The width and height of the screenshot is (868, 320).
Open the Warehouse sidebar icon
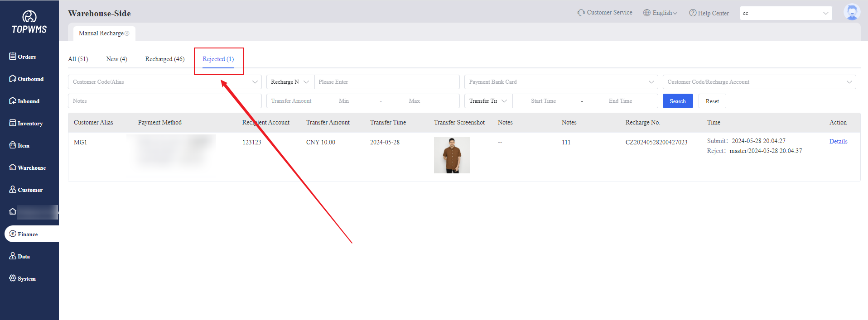click(13, 167)
